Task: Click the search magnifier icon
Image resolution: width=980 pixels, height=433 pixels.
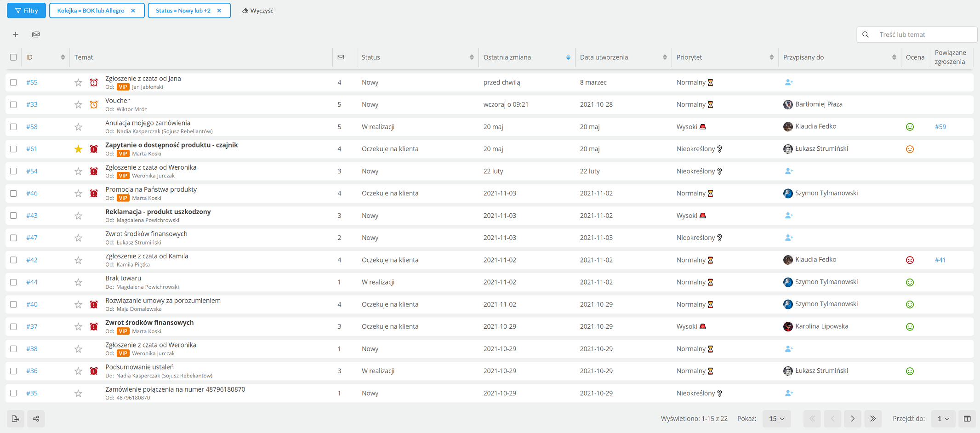Action: pyautogui.click(x=866, y=34)
